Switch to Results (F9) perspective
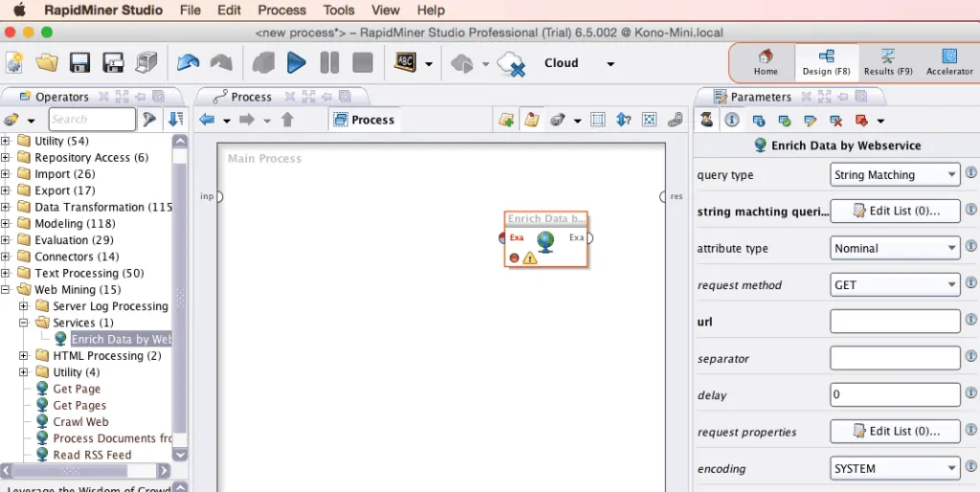The width and height of the screenshot is (980, 492). (x=888, y=62)
